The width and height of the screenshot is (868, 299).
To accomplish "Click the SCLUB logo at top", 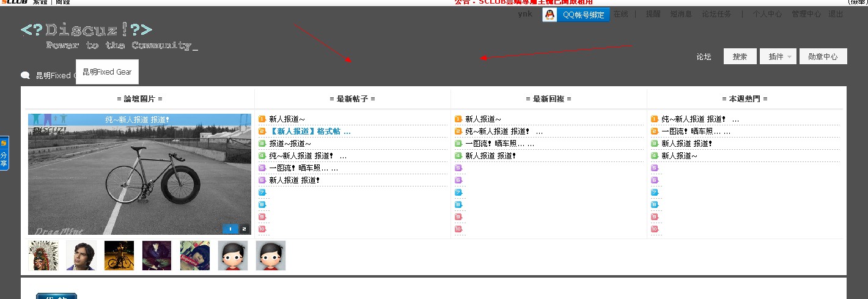I will (x=15, y=2).
